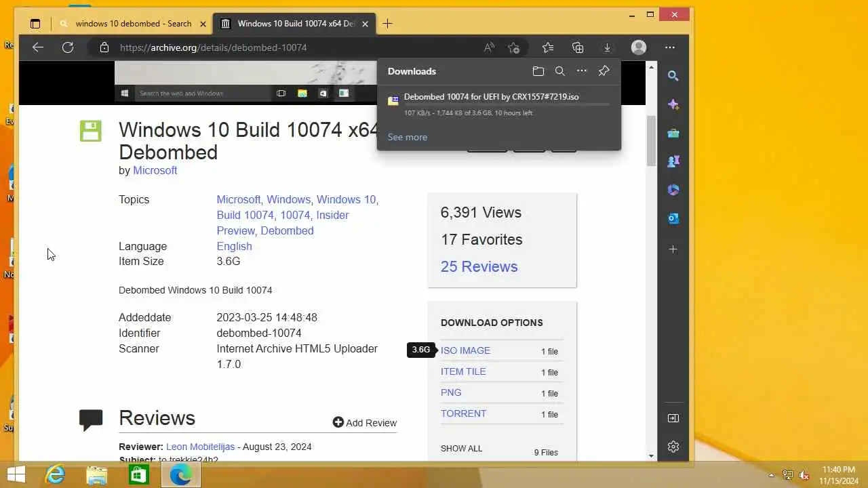Search downloads with the magnifier icon
This screenshot has height=488, width=868.
pyautogui.click(x=560, y=71)
